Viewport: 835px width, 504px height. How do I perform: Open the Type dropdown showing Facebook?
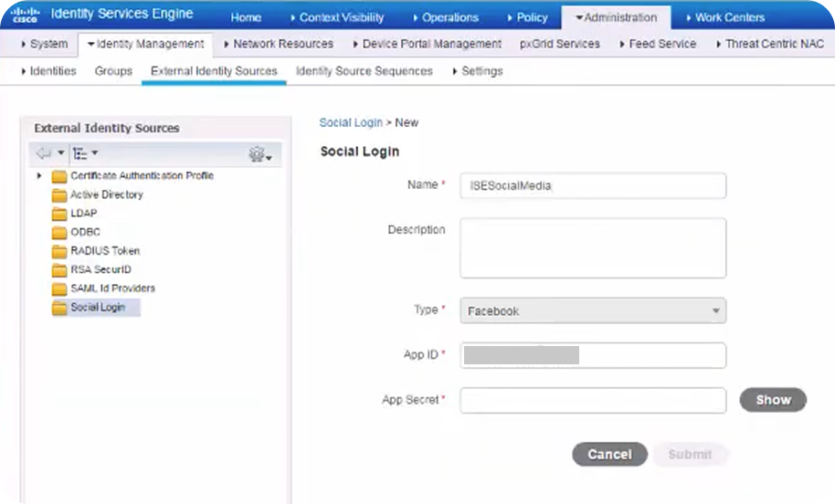coord(593,310)
